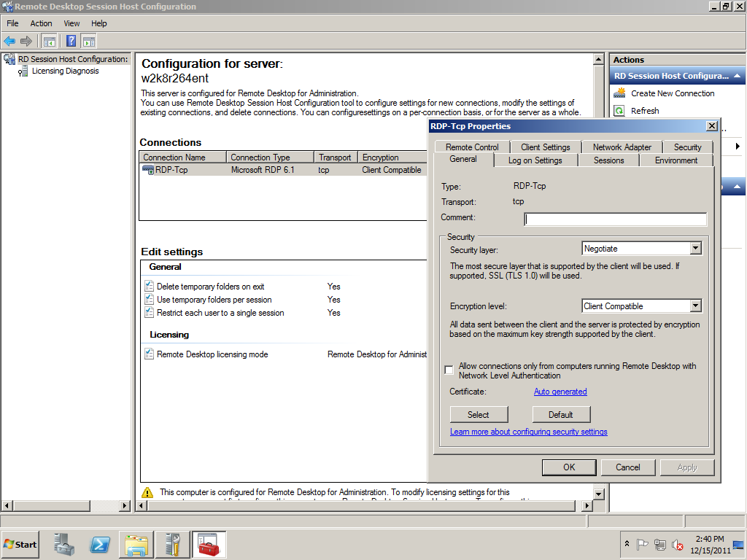Viewport: 747px width, 560px height.
Task: Click the Select certificate button
Action: [479, 415]
